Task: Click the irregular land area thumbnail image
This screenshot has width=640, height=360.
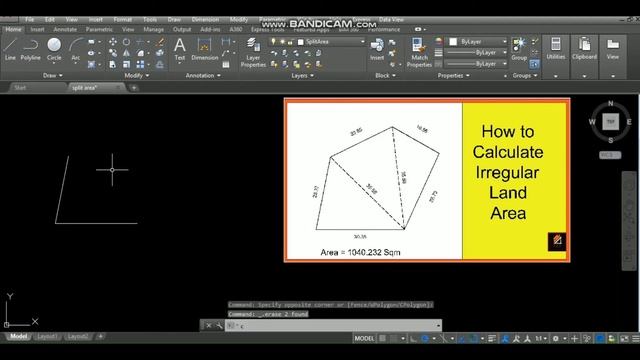Action: (x=427, y=180)
